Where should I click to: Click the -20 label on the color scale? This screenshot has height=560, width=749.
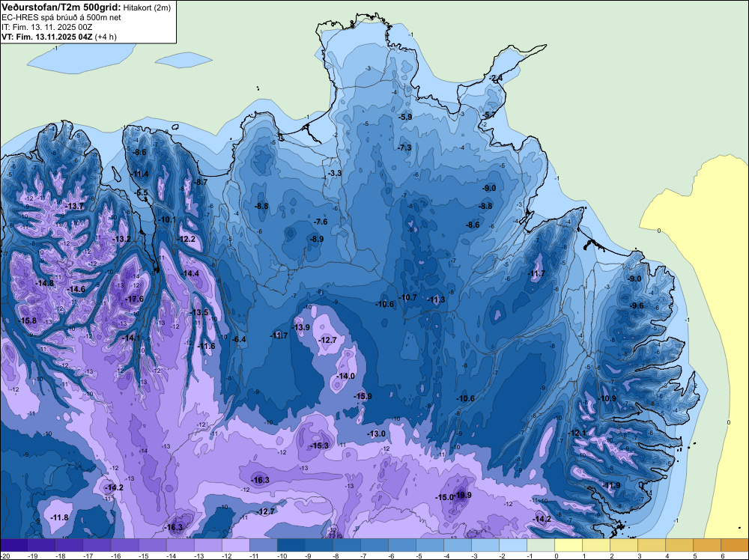click(4, 556)
